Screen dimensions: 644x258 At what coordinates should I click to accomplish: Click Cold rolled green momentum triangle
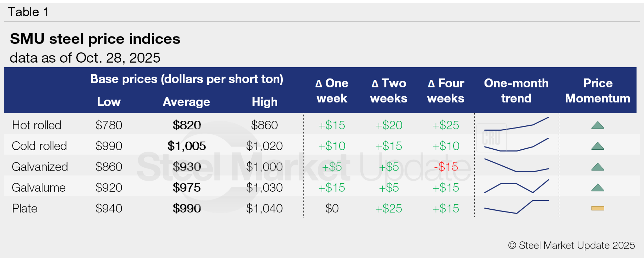pyautogui.click(x=598, y=146)
